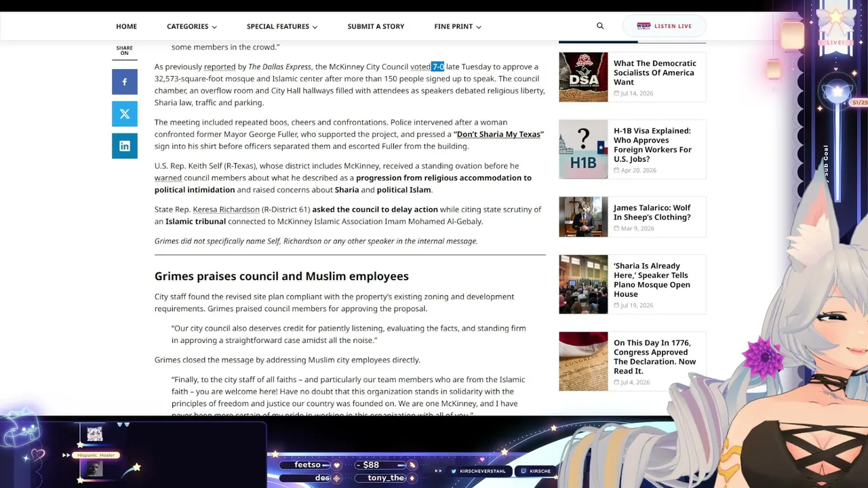Open the H-1B Visa Explained thumbnail
The image size is (868, 488).
[583, 149]
